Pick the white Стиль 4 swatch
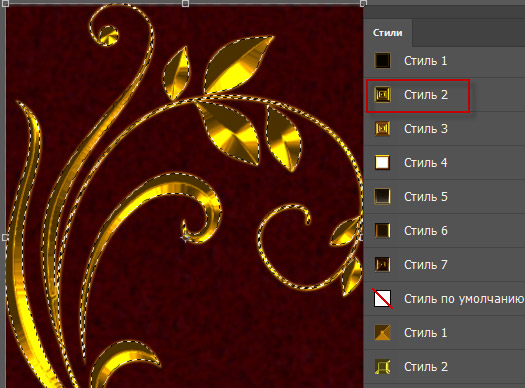Viewport: 525px width, 388px height. [x=382, y=163]
